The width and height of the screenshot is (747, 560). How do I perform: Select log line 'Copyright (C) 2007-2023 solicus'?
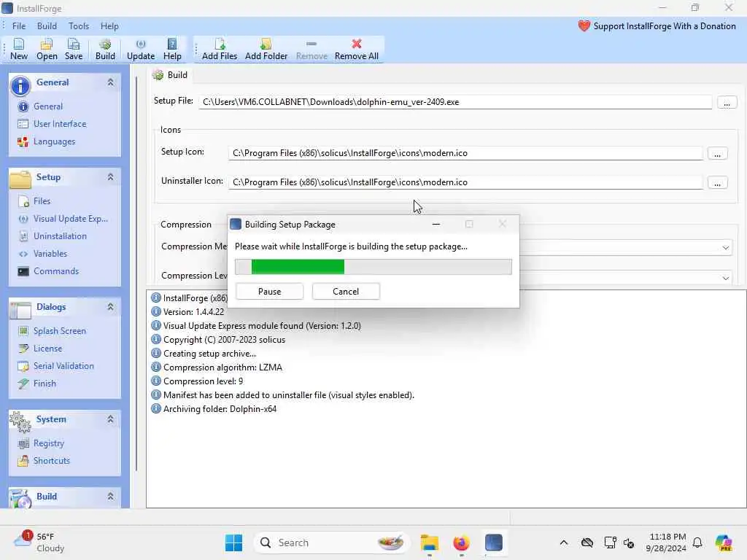[224, 340]
